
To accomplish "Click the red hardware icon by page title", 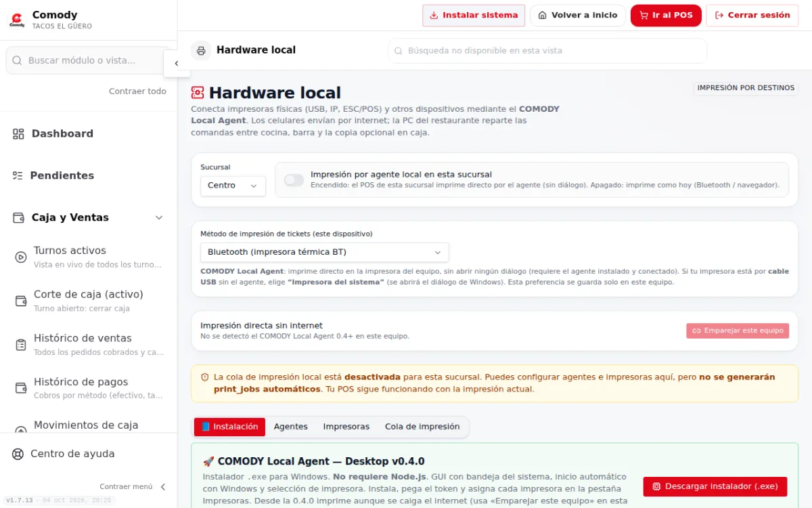I will (x=198, y=93).
